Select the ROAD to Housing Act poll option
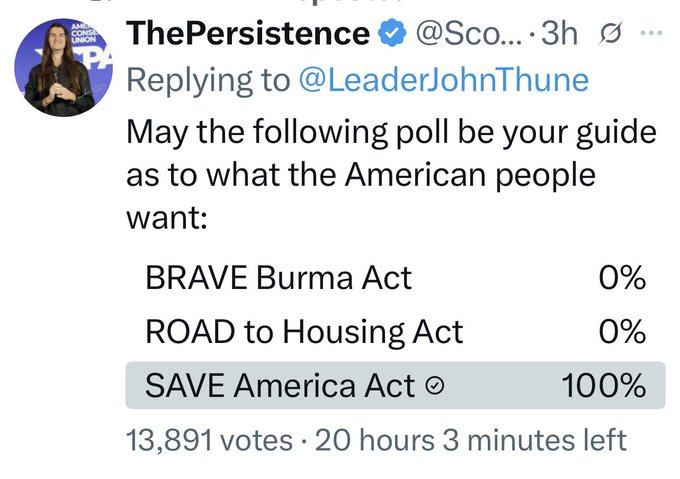 [305, 331]
